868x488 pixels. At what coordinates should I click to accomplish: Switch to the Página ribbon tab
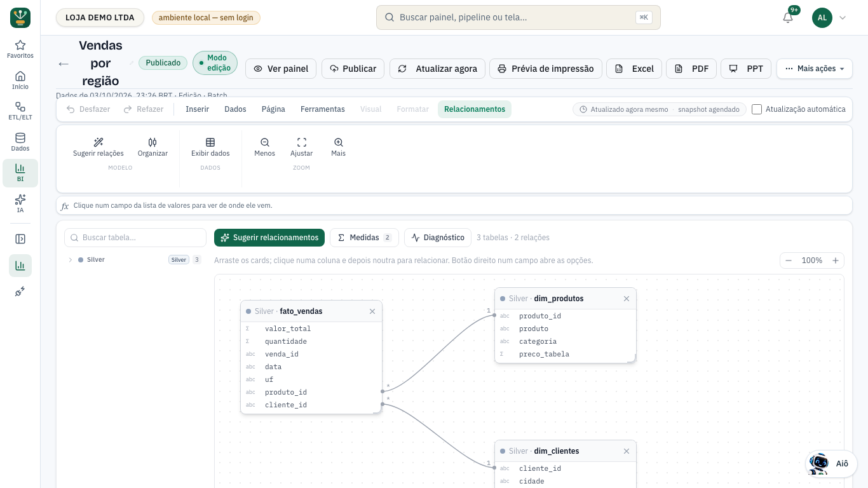pos(273,109)
